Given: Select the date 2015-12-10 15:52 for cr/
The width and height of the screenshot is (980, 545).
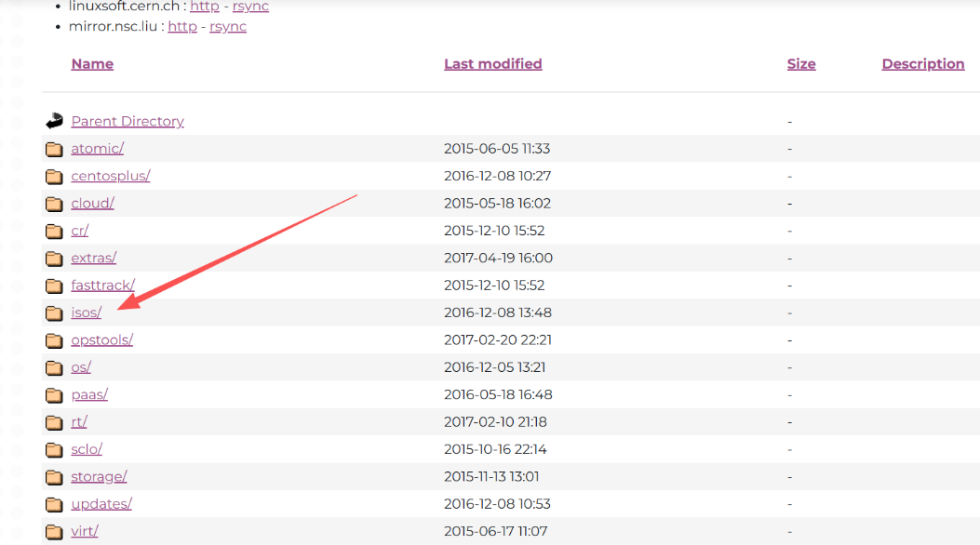Looking at the screenshot, I should point(494,231).
